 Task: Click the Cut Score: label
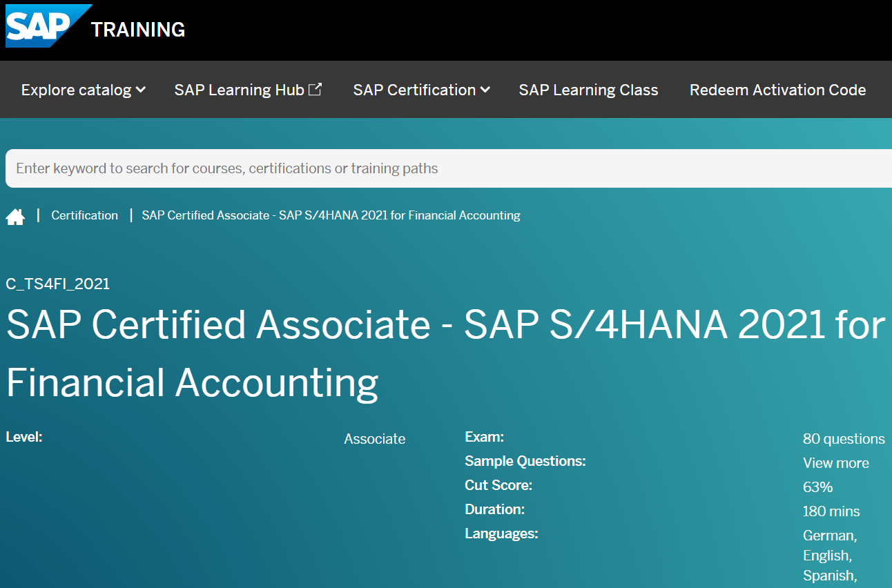[x=498, y=485]
